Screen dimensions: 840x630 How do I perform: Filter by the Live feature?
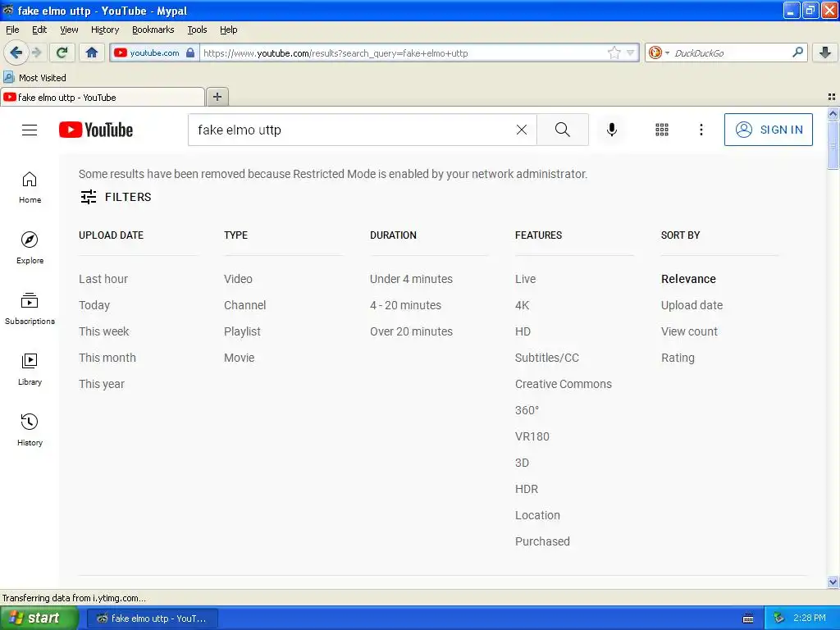[x=525, y=279]
